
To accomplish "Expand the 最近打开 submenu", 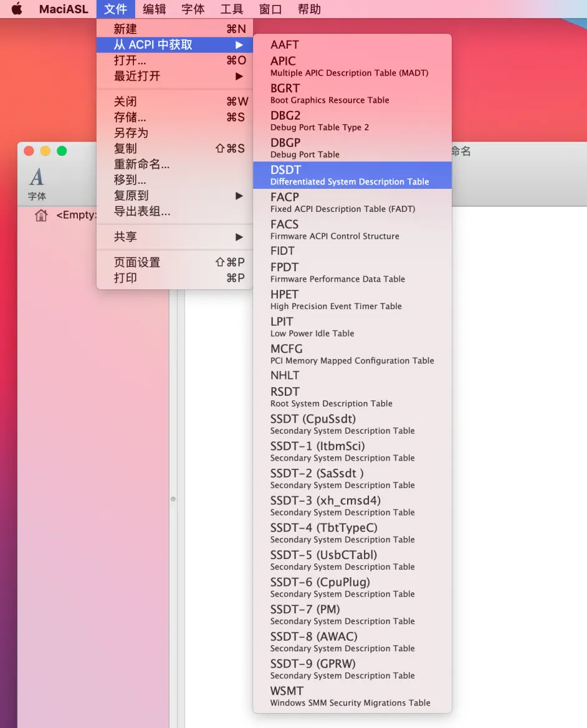I will [x=174, y=76].
